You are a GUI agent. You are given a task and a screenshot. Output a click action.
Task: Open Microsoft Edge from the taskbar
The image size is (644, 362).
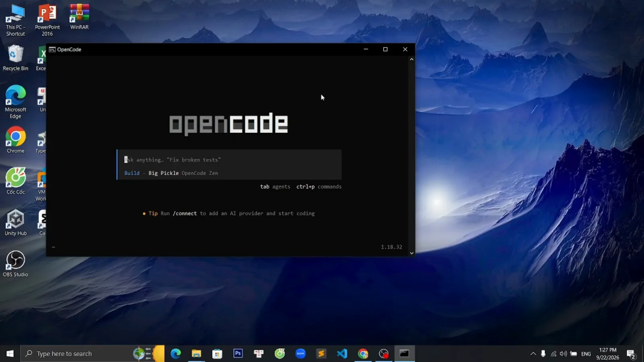click(176, 354)
